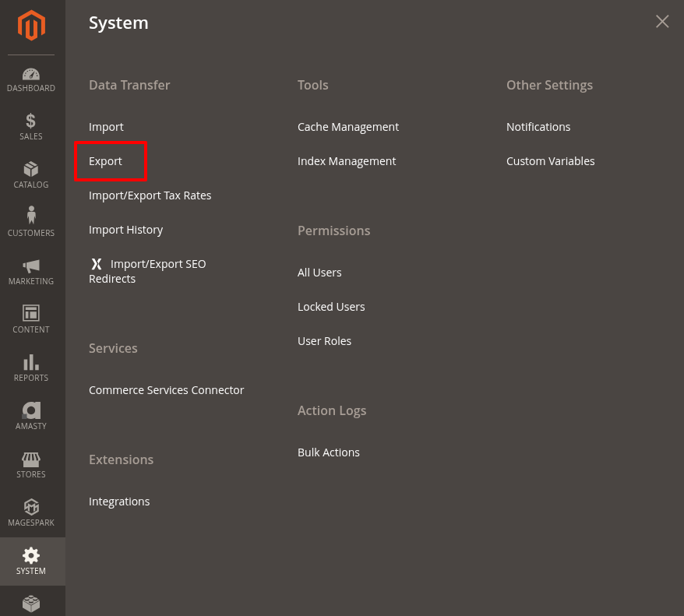This screenshot has width=684, height=616.
Task: Click the Extensions section heading
Action: (x=121, y=459)
